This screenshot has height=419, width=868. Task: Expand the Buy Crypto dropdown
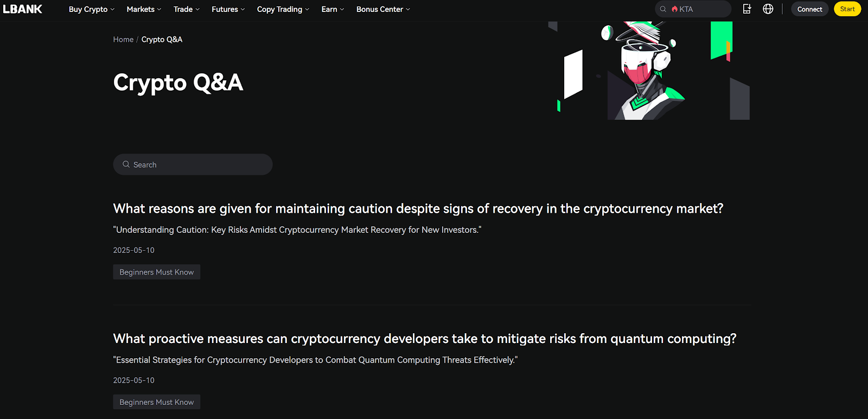[91, 9]
